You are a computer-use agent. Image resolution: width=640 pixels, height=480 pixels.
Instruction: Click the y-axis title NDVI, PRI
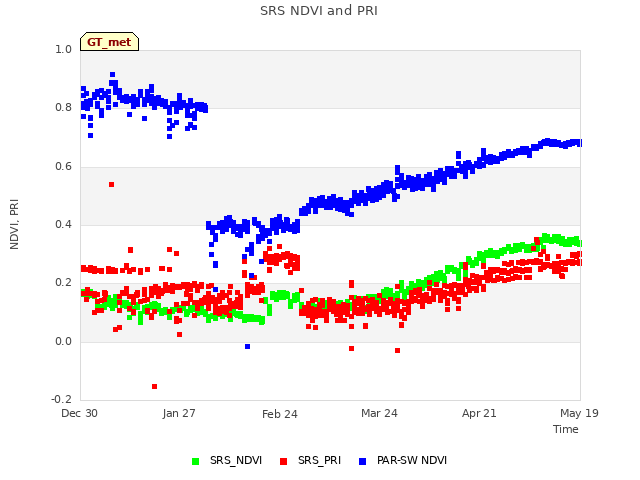click(14, 224)
